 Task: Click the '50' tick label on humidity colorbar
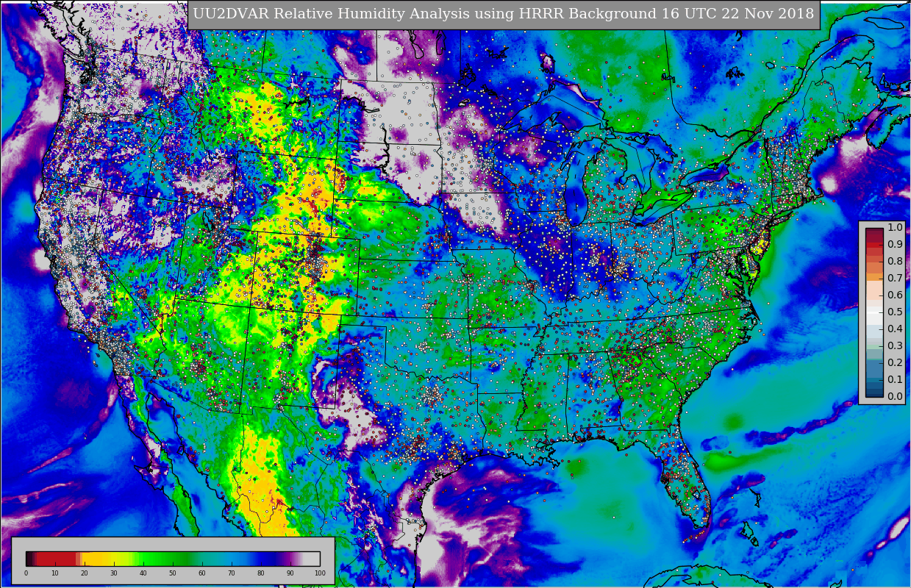click(x=173, y=573)
